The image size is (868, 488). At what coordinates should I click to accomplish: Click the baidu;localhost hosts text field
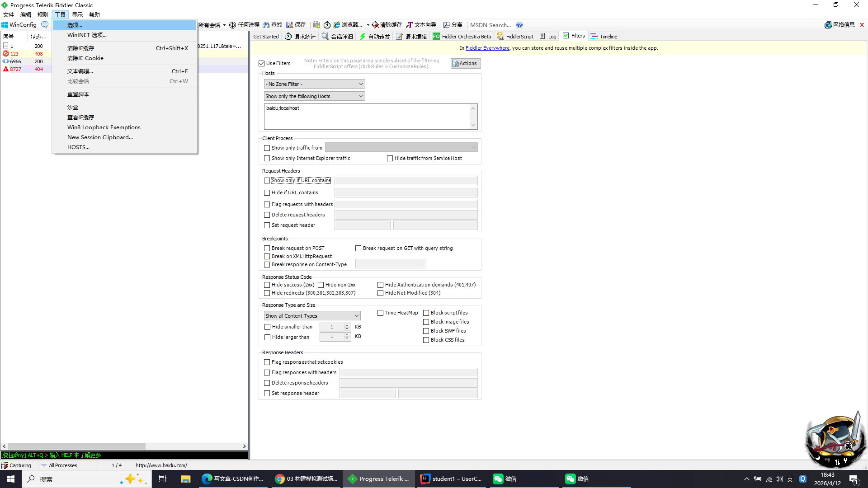367,116
